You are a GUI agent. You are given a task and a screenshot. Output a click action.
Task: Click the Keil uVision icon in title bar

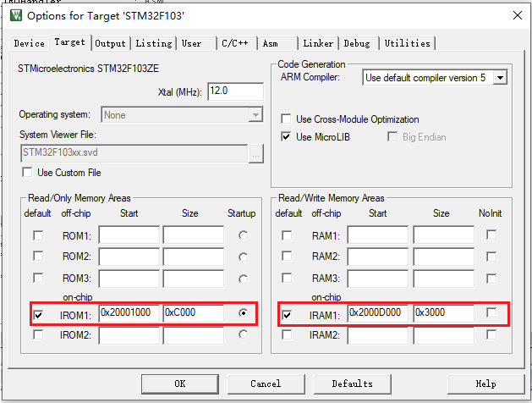pyautogui.click(x=15, y=15)
